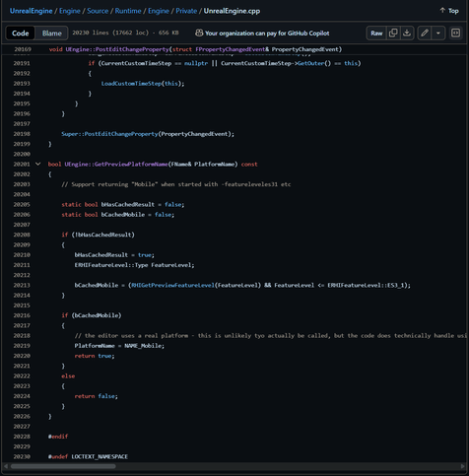The width and height of the screenshot is (469, 476).
Task: Click the GitHub Copilot icon
Action: [x=199, y=33]
